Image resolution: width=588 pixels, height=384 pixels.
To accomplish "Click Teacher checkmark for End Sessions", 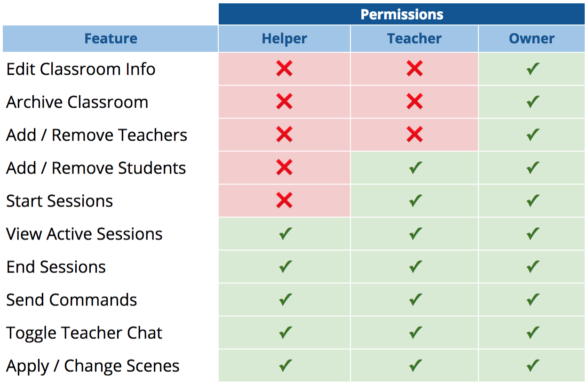I will pyautogui.click(x=415, y=267).
